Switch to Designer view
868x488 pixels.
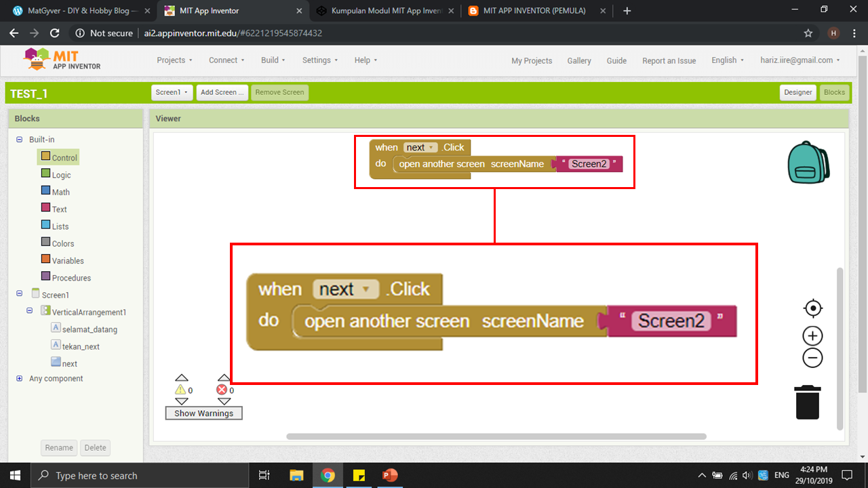click(x=797, y=92)
